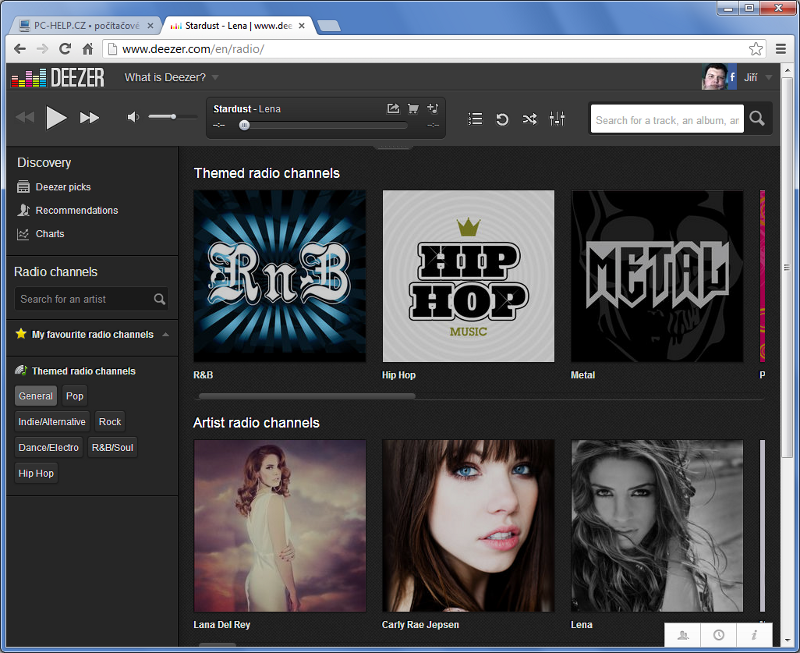Toggle shuffle playback

[x=529, y=119]
